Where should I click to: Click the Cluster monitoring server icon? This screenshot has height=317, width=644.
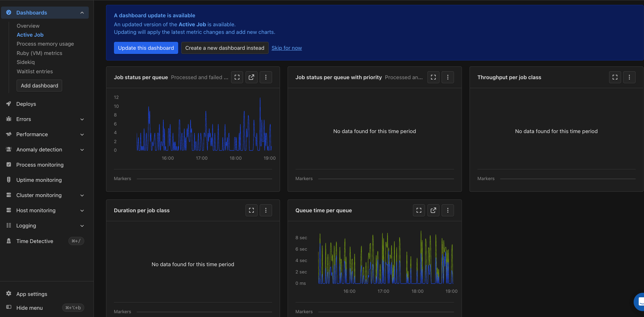coord(9,195)
